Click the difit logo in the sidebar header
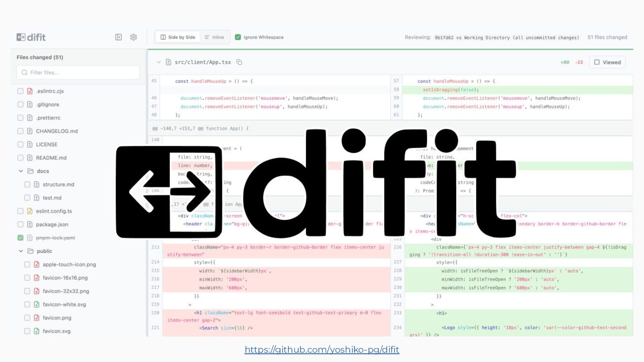 coord(31,37)
